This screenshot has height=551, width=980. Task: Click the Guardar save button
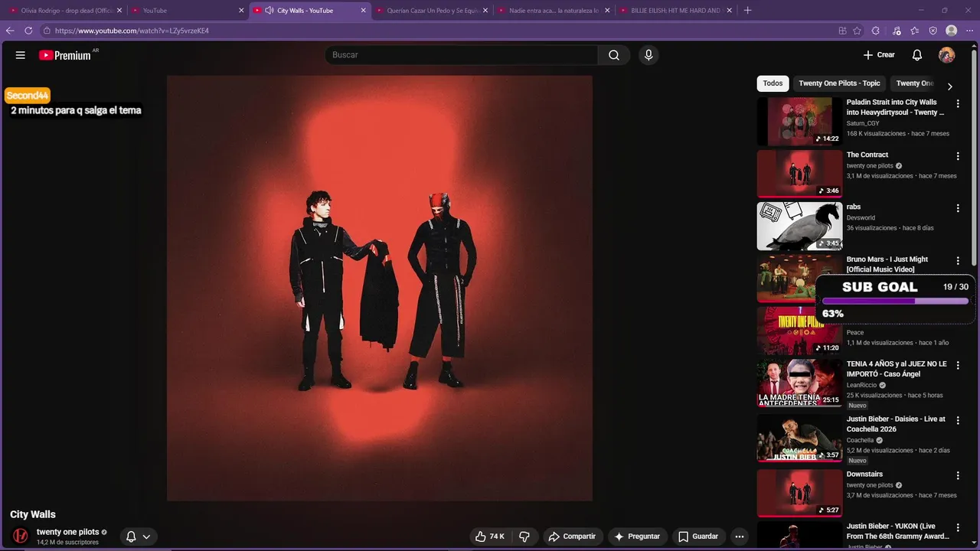click(x=698, y=536)
